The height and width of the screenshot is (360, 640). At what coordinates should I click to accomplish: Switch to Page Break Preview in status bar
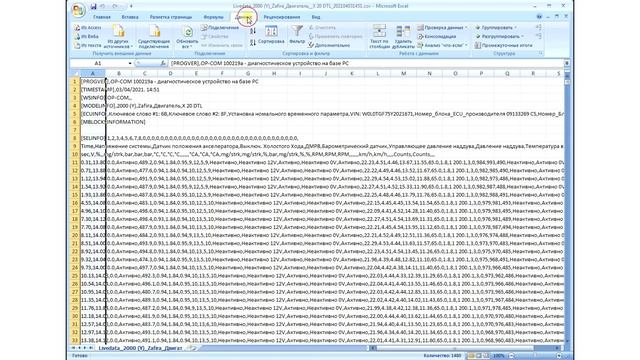click(x=487, y=356)
